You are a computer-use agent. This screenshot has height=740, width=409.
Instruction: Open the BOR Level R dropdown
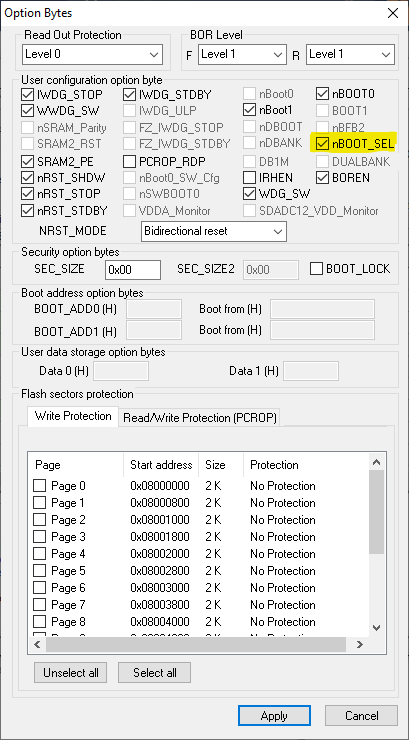[x=351, y=54]
